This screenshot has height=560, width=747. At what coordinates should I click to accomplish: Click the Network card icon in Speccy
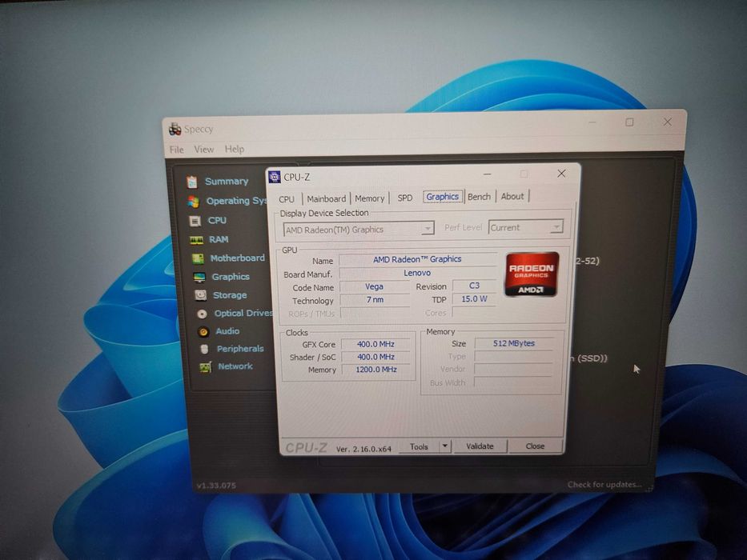[x=205, y=366]
